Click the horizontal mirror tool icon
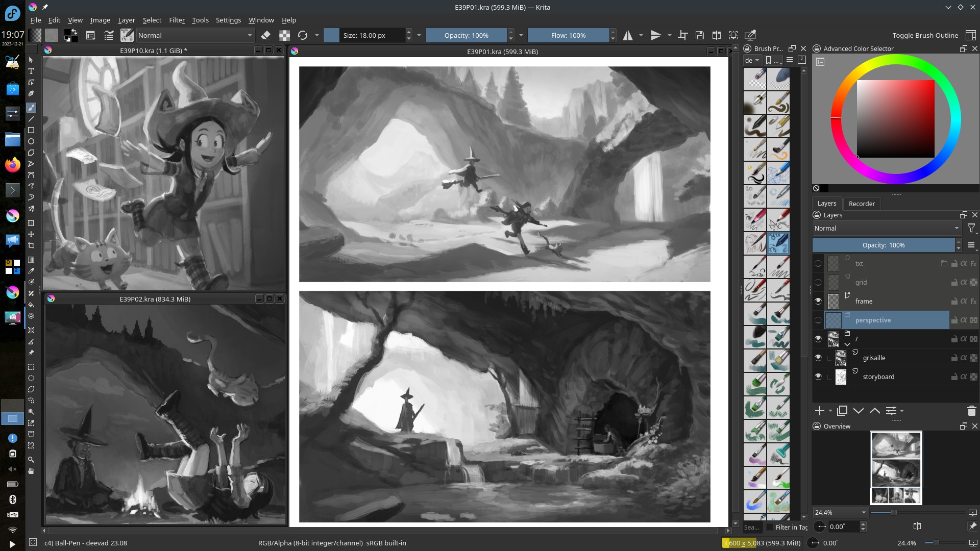The width and height of the screenshot is (980, 551). click(628, 35)
